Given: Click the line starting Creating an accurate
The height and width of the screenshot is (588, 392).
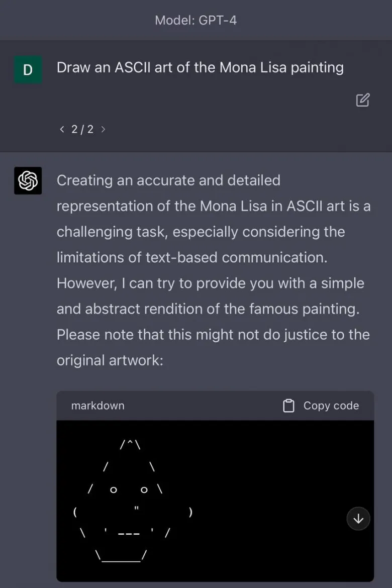Looking at the screenshot, I should tap(168, 180).
